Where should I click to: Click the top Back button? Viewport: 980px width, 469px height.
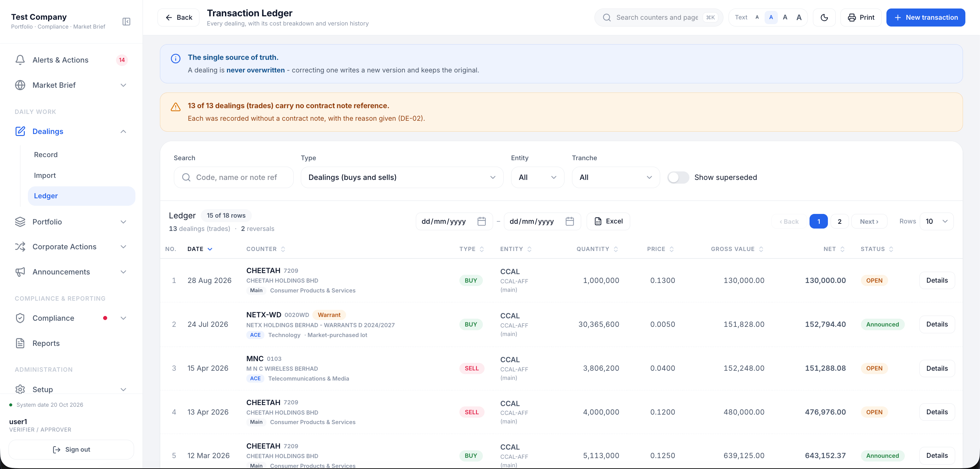[x=178, y=17]
